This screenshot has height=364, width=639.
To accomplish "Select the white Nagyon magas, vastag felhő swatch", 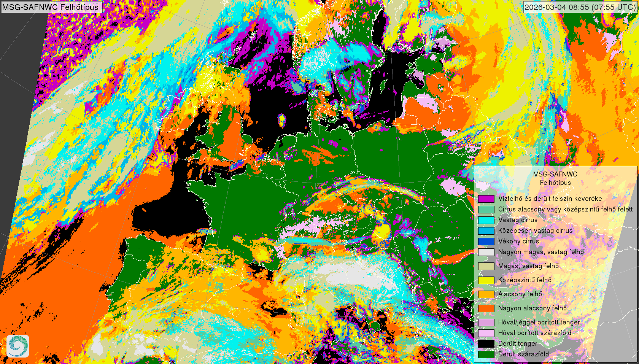I will [486, 252].
